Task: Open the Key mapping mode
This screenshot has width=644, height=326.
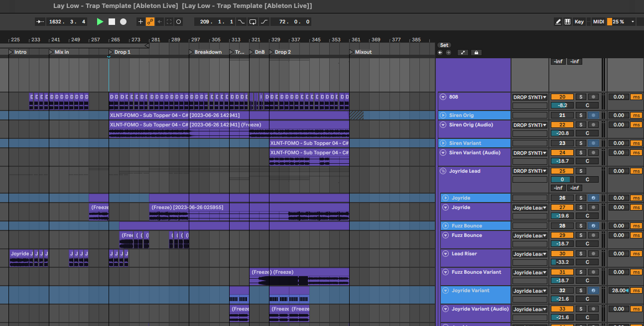Action: (x=579, y=22)
